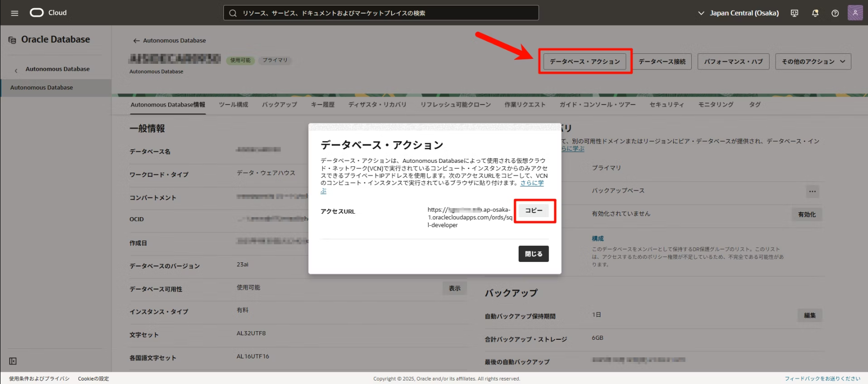868x384 pixels.
Task: Go back using the Autonomous Database arrow
Action: click(x=136, y=41)
